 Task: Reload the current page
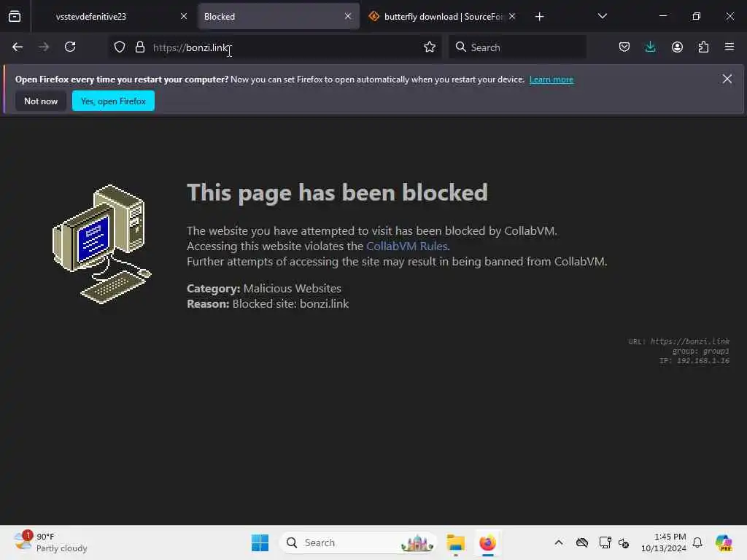[x=70, y=47]
